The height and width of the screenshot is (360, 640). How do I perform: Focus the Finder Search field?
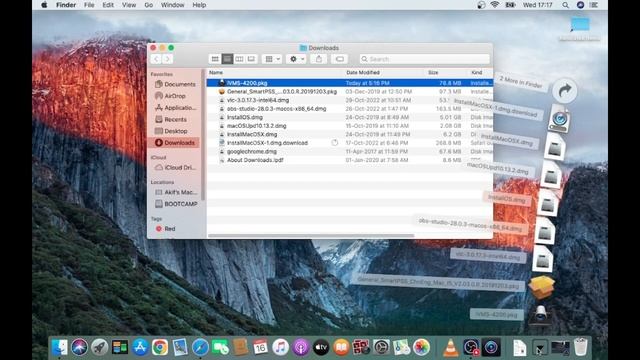[x=424, y=59]
